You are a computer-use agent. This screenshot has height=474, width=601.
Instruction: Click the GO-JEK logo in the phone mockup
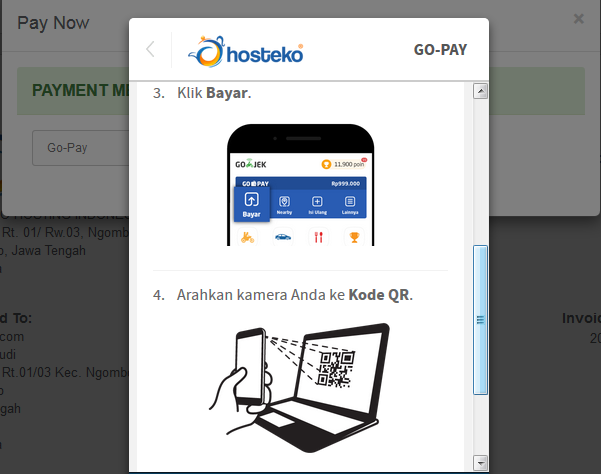click(x=251, y=164)
